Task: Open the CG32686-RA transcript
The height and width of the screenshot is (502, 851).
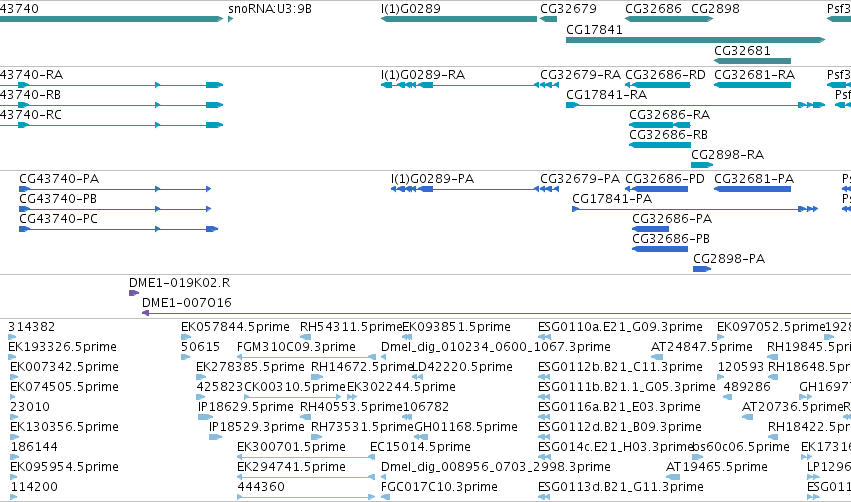Action: 660,125
